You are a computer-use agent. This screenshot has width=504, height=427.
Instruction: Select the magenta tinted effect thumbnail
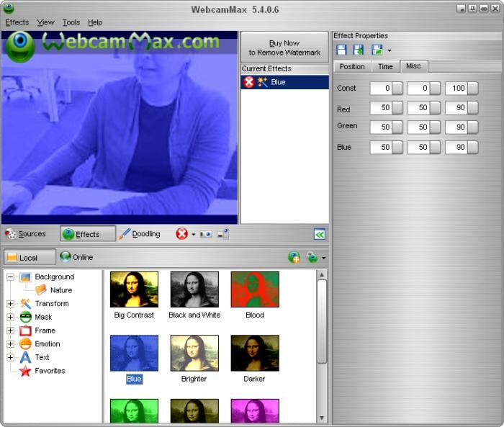(x=255, y=411)
